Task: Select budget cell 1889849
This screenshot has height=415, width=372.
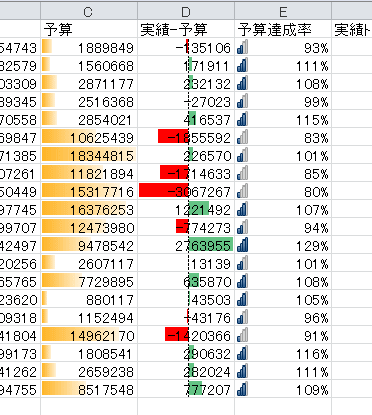Action: (x=89, y=47)
